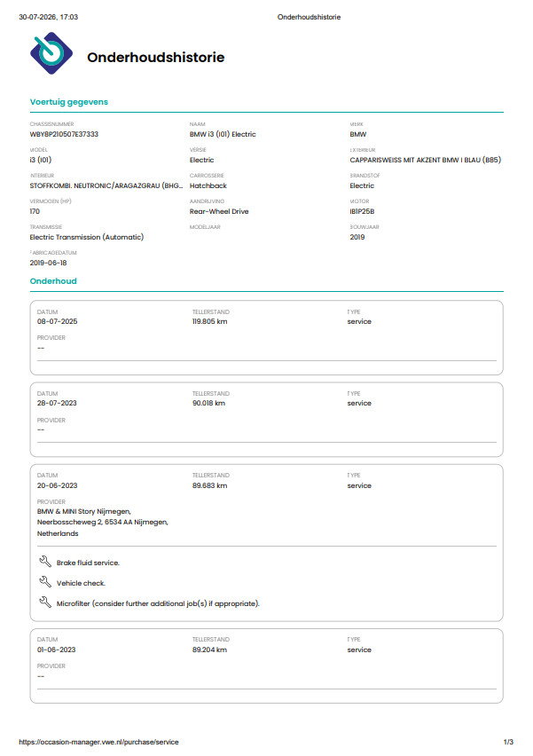
Task: Click the Netherlands provider country line
Action: pyautogui.click(x=58, y=533)
